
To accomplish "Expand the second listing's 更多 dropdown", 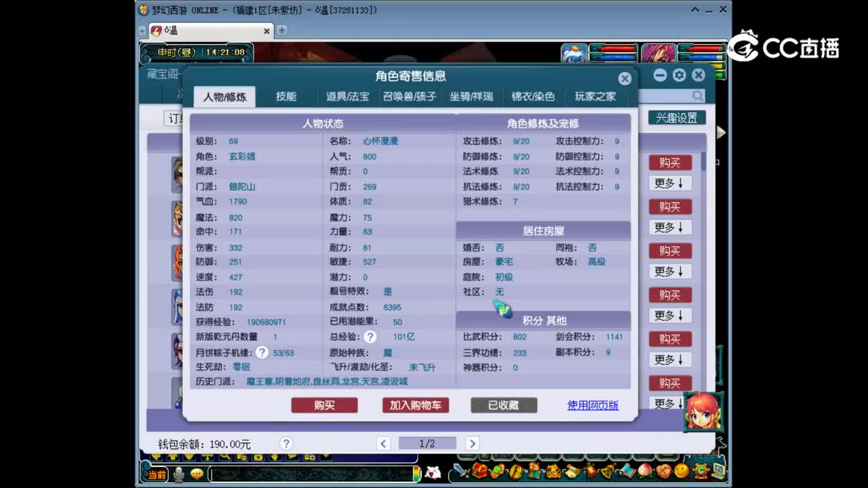I will [670, 227].
